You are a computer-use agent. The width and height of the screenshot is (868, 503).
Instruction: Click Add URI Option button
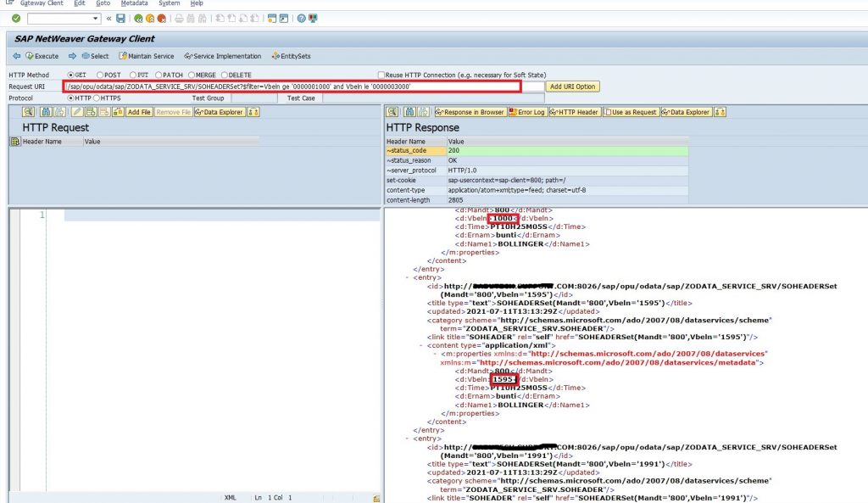click(572, 87)
